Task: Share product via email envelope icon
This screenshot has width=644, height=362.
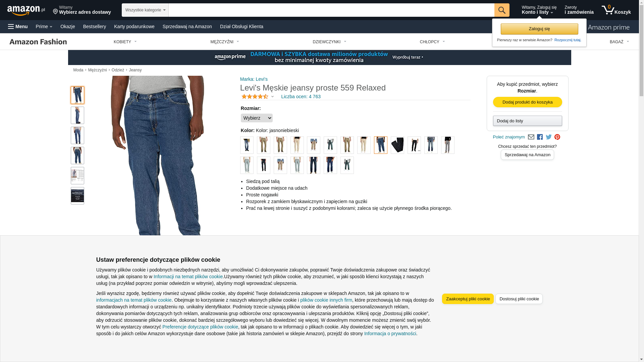Action: tap(531, 137)
